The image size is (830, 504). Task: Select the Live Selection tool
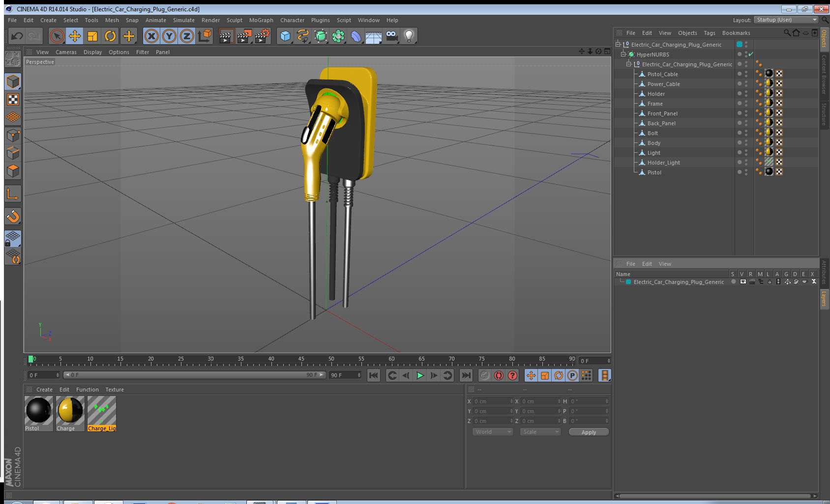(57, 36)
